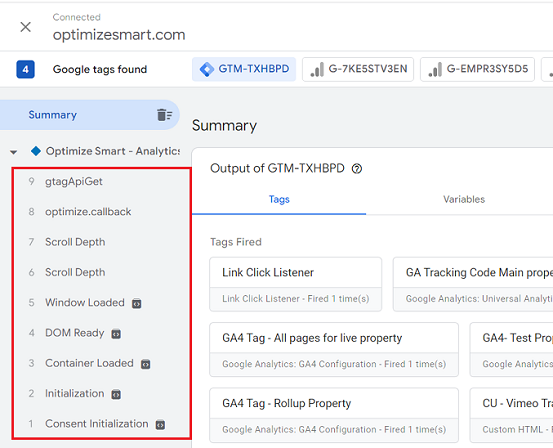Click the API icon next to Window Loaded
553x448 pixels.
[x=136, y=303]
